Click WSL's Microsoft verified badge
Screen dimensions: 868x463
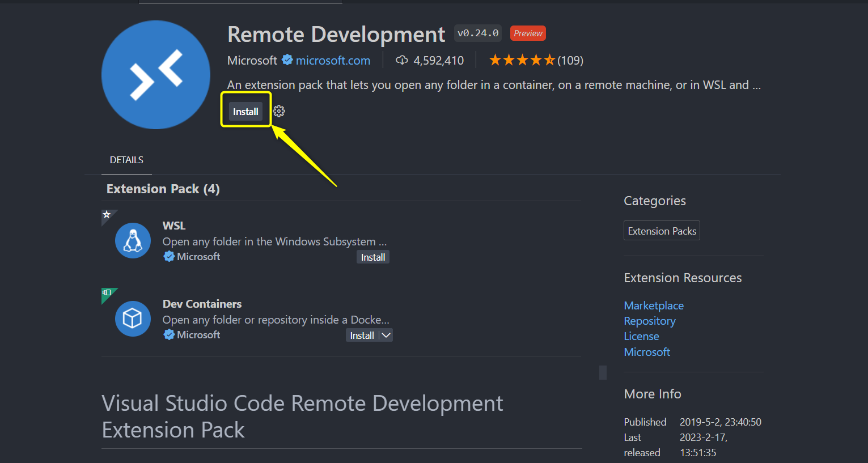169,256
